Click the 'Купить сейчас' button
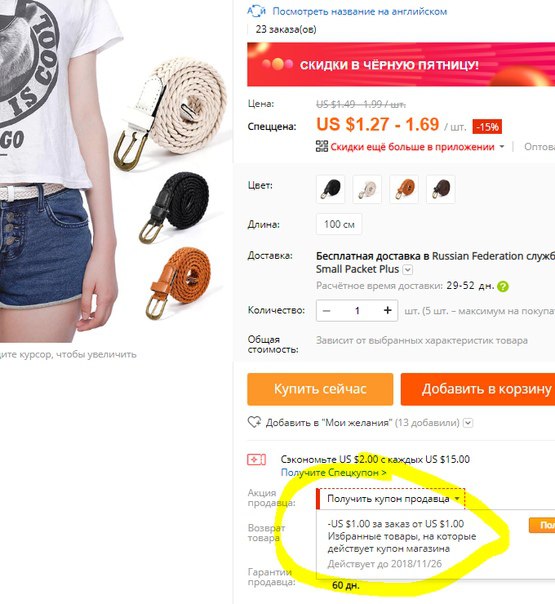Image resolution: width=555 pixels, height=604 pixels. [x=320, y=389]
